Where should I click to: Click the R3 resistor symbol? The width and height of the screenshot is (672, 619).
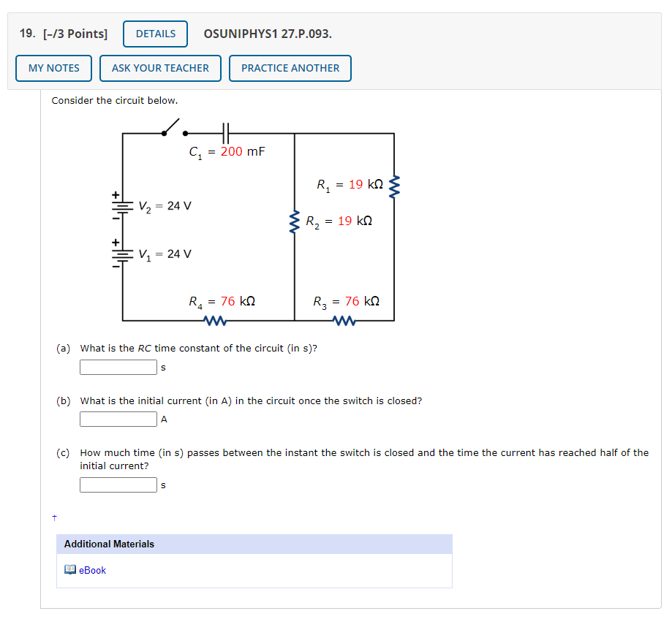click(x=344, y=320)
